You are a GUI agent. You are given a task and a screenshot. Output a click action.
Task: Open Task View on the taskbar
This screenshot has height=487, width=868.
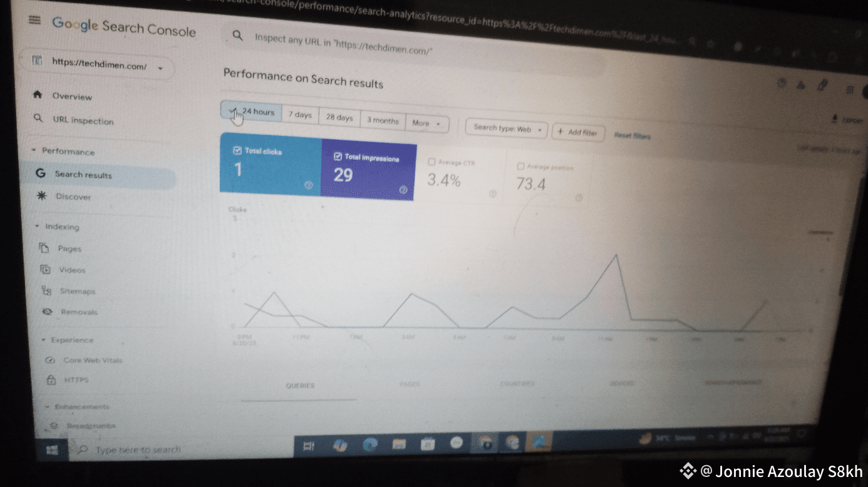click(308, 446)
